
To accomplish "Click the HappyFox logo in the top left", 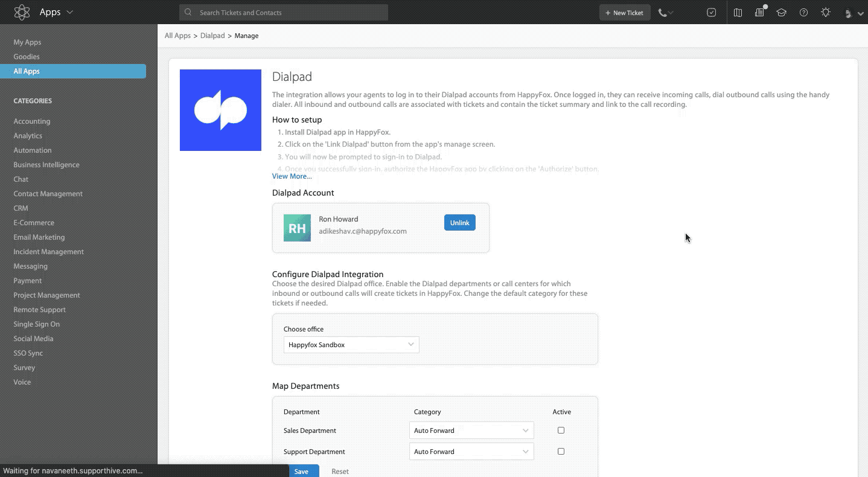I will pos(22,12).
